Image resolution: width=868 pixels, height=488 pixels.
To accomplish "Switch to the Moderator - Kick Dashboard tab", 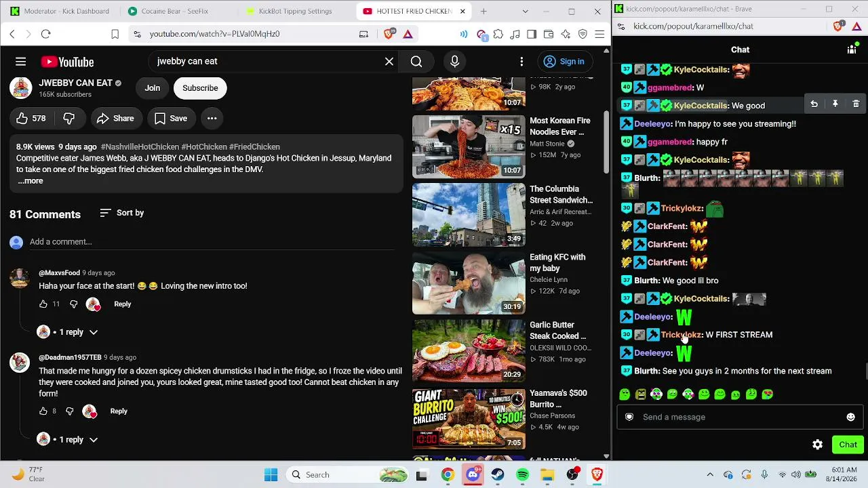I will (60, 12).
